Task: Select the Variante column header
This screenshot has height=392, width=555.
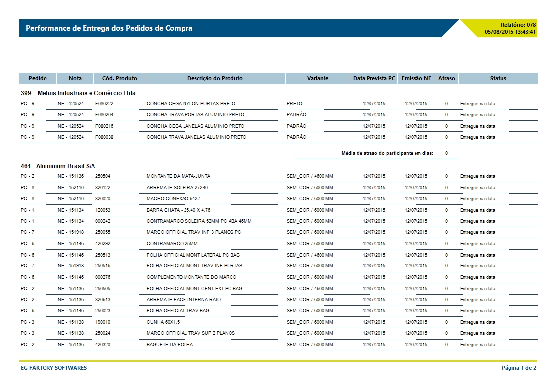Action: [x=317, y=78]
